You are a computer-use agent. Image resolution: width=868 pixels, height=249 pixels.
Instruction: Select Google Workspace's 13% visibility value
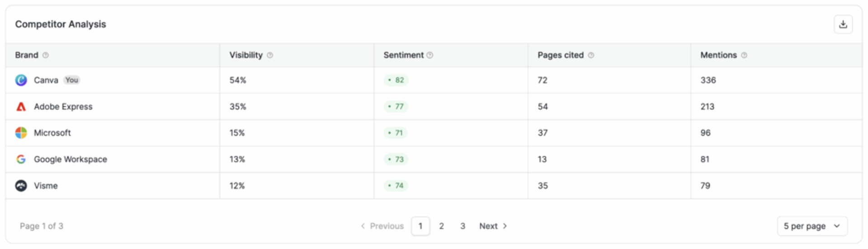(x=237, y=159)
